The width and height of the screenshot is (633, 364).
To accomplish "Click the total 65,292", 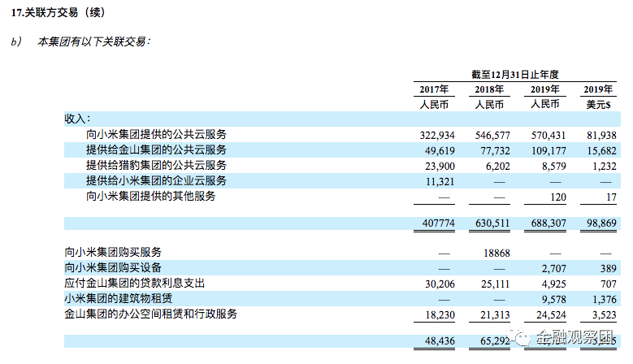I will pyautogui.click(x=495, y=341).
